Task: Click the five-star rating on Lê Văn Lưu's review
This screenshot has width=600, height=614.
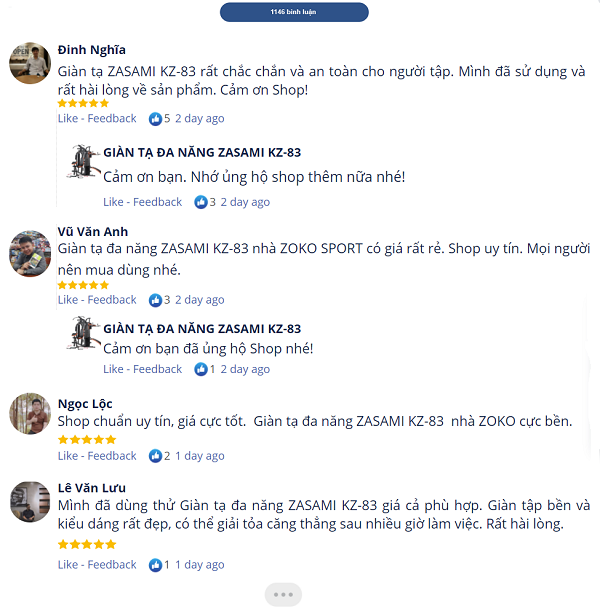Action: (x=87, y=544)
